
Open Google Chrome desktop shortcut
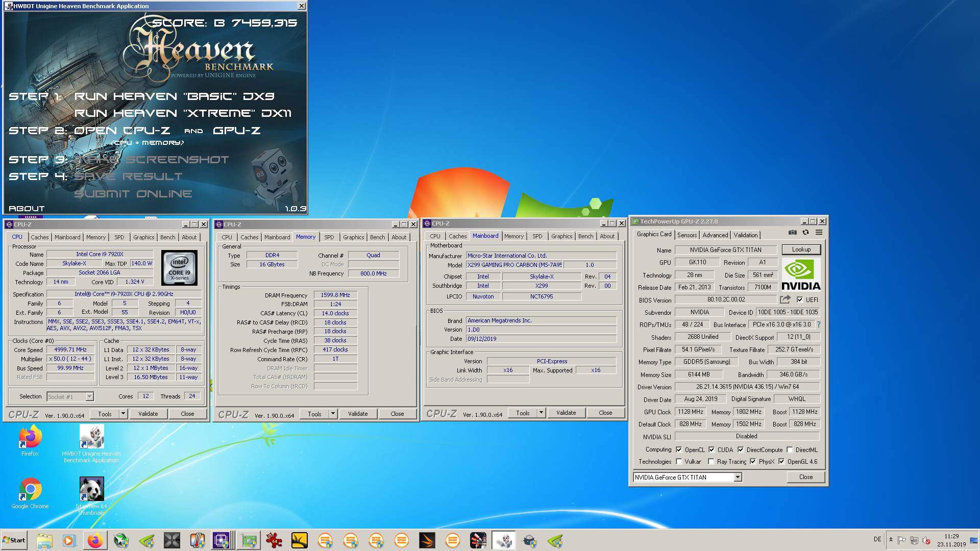[x=30, y=493]
